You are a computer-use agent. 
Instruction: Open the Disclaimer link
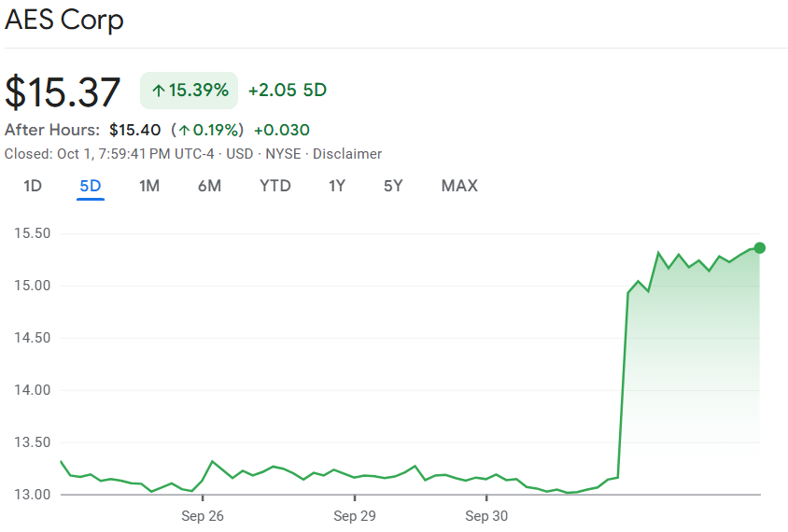point(347,154)
